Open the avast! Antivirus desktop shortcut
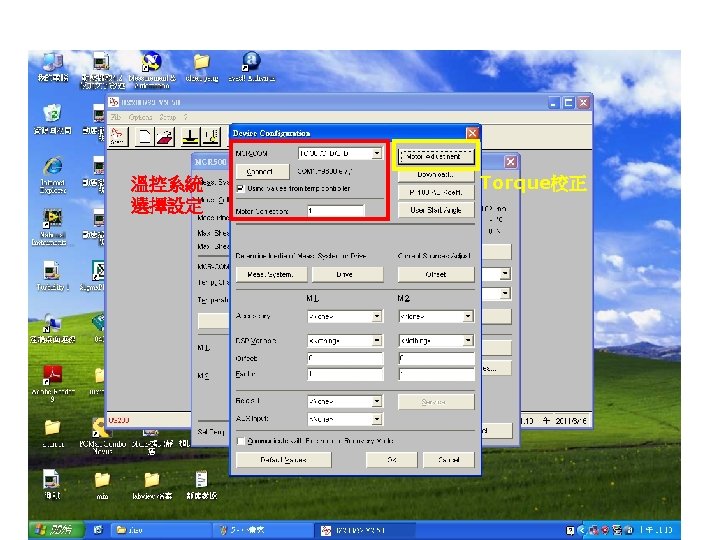The width and height of the screenshot is (720, 540). 251,67
